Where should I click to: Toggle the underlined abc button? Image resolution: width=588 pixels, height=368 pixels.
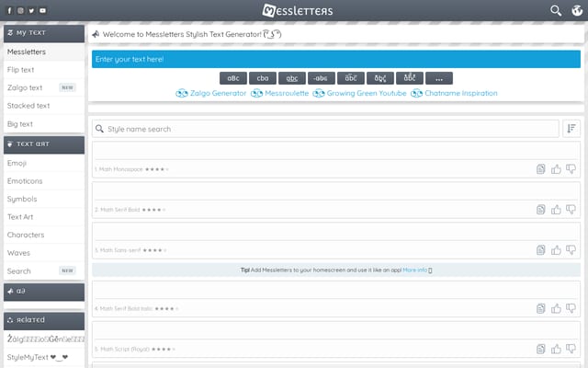(292, 78)
